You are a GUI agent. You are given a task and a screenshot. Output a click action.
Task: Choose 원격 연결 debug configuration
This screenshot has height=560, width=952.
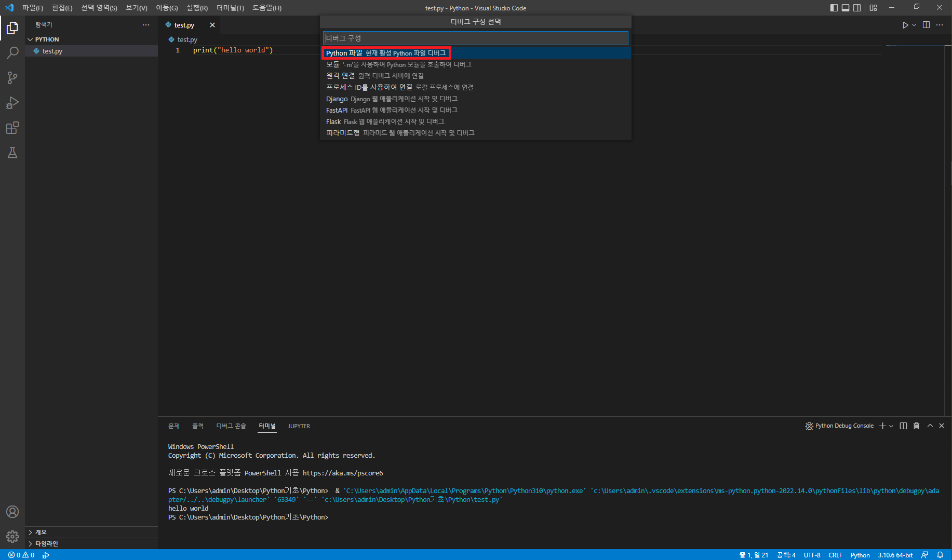click(x=475, y=76)
